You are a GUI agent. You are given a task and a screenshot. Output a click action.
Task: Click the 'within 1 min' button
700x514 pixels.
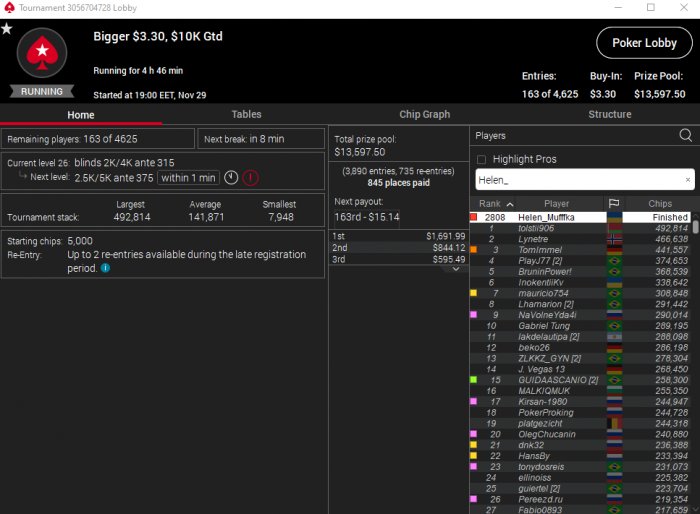point(188,178)
